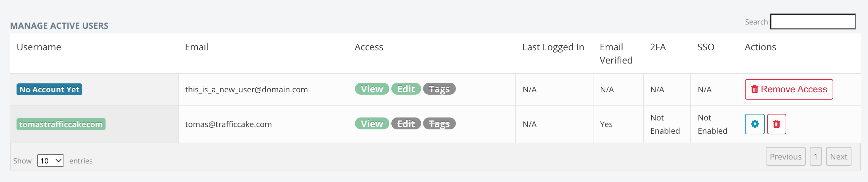868x182 pixels.
Task: Sort by Access column header
Action: coord(369,47)
